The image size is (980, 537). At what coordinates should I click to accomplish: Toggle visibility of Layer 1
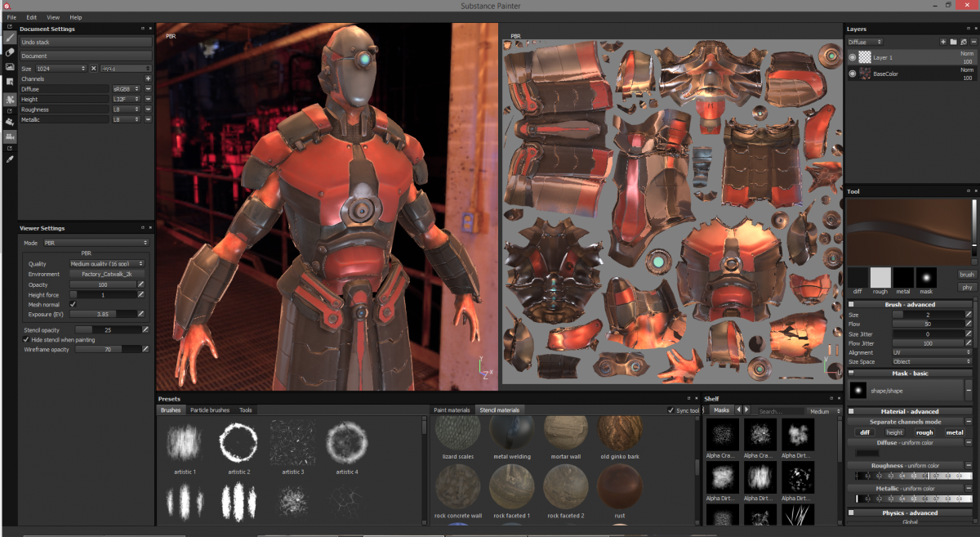tap(853, 57)
